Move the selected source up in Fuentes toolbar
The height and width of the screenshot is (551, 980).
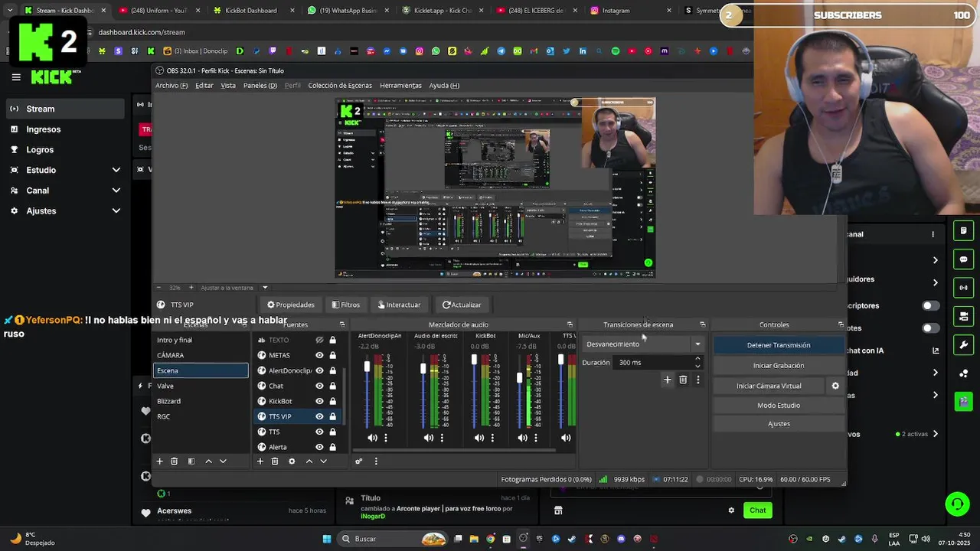(309, 461)
